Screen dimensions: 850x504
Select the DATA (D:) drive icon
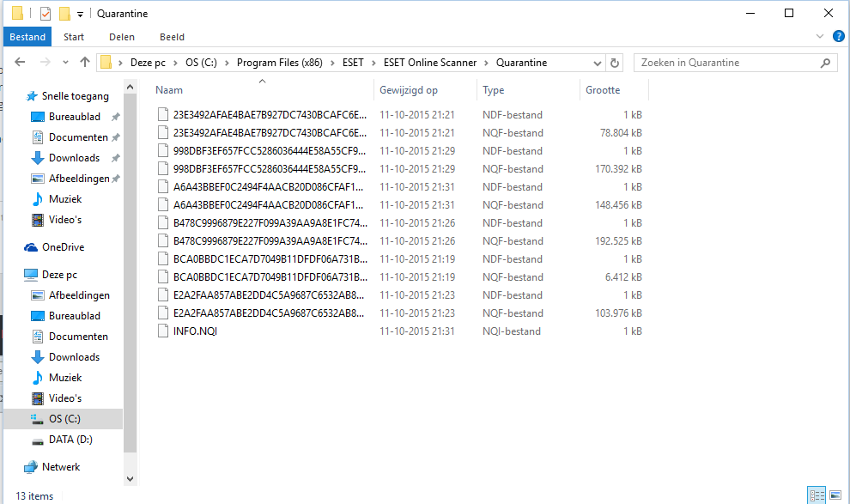click(x=38, y=440)
